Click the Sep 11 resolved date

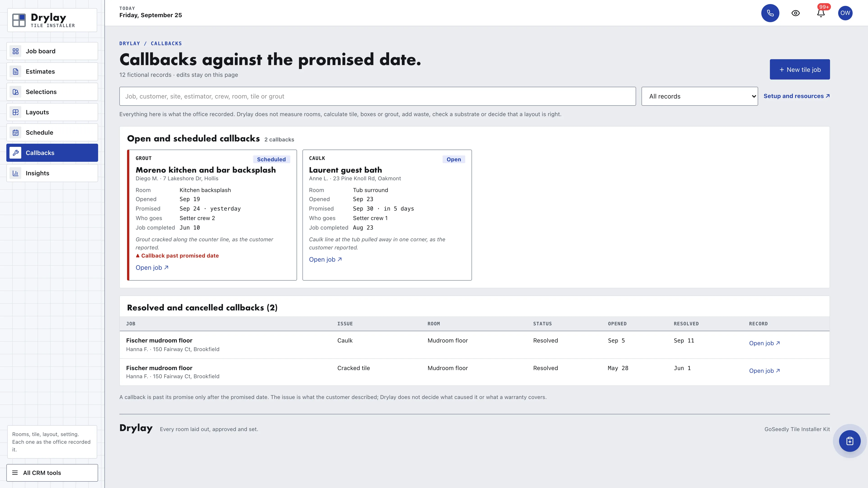(x=684, y=340)
